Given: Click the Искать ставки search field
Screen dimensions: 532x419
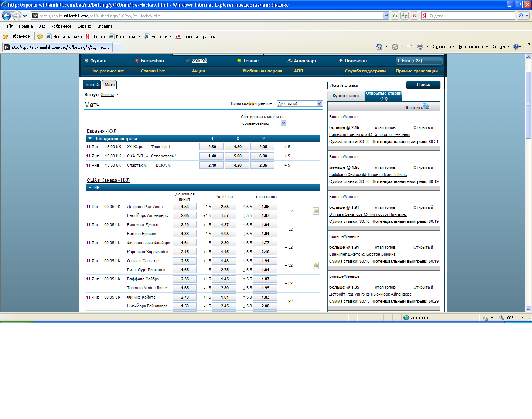Looking at the screenshot, I should 365,85.
